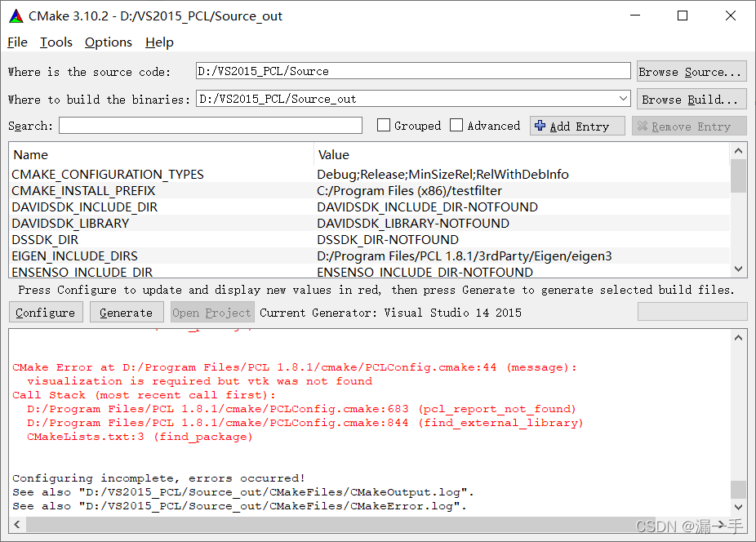This screenshot has height=542, width=756.
Task: Select the CMAKE_INSTALL_PREFIX entry
Action: [83, 190]
